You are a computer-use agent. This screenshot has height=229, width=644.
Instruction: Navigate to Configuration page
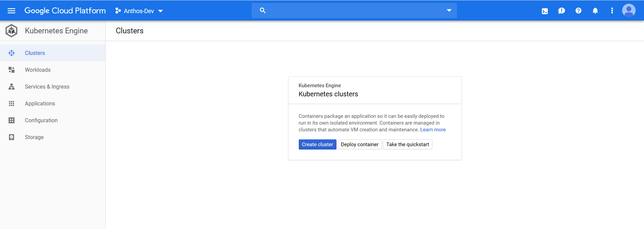pyautogui.click(x=52, y=120)
